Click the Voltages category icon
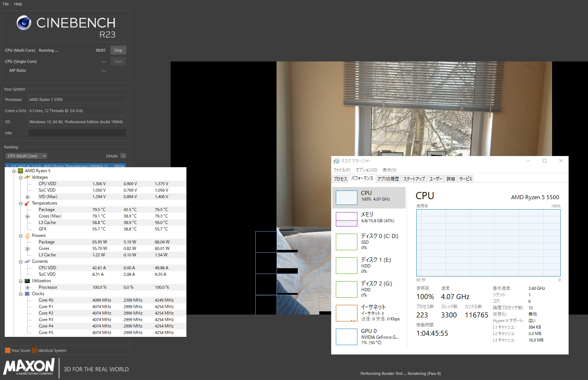This screenshot has width=588, height=380. (27, 177)
